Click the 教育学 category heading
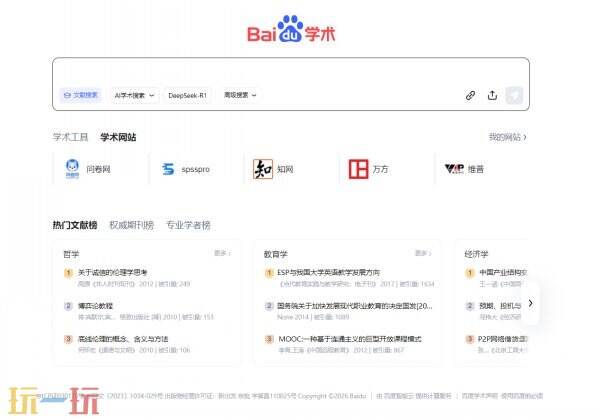This screenshot has width=600, height=420. pyautogui.click(x=276, y=254)
